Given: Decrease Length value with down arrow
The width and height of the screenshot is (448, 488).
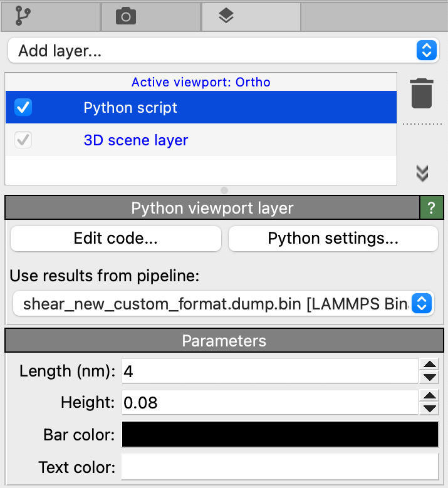Looking at the screenshot, I should [429, 377].
